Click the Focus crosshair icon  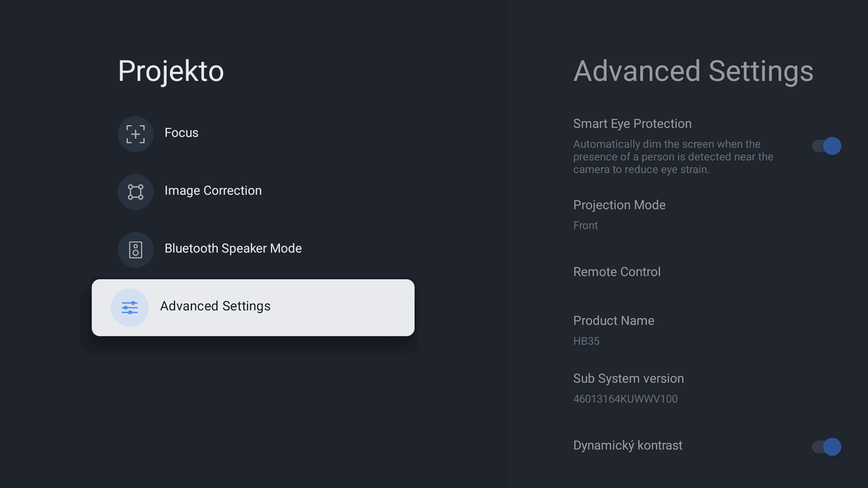click(x=135, y=134)
